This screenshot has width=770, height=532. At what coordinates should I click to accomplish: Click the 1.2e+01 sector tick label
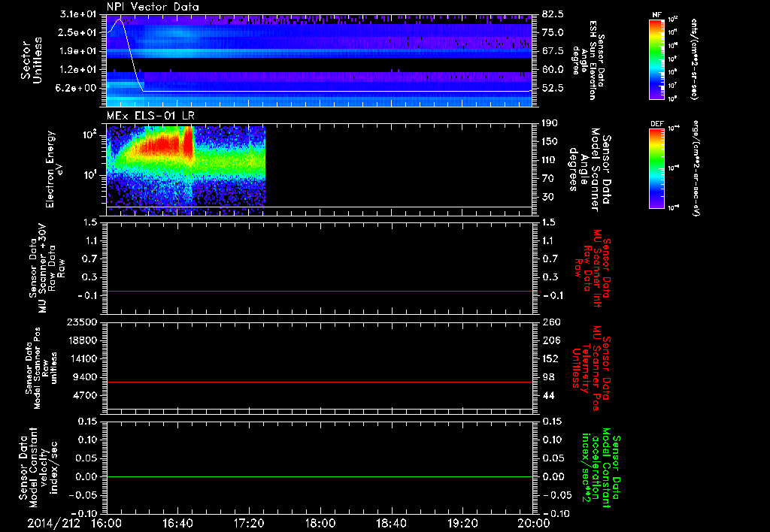tap(78, 70)
